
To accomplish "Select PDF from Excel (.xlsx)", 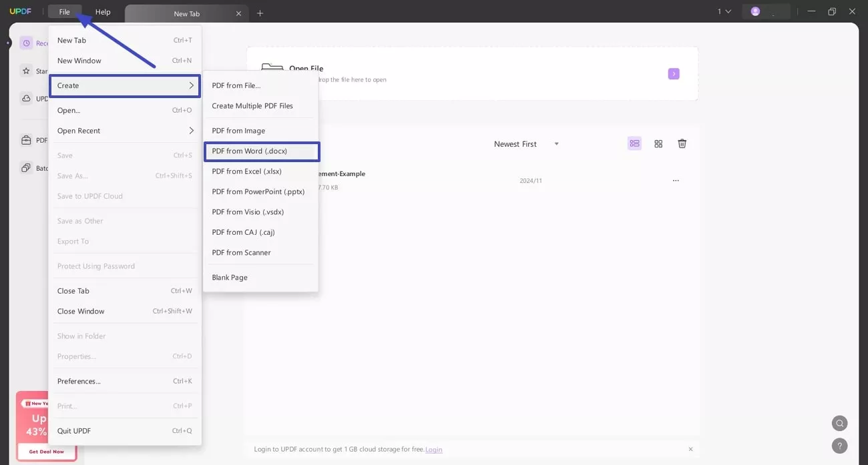I will 260,171.
